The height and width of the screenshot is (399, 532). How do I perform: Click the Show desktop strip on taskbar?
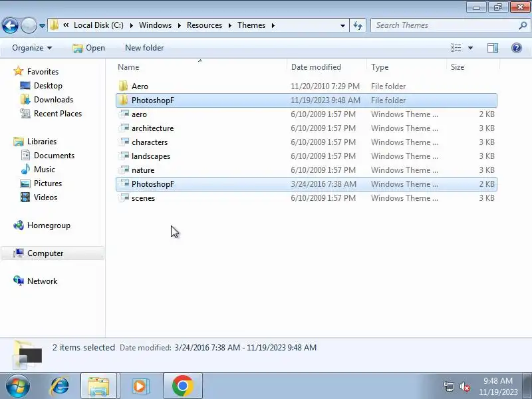coord(527,386)
